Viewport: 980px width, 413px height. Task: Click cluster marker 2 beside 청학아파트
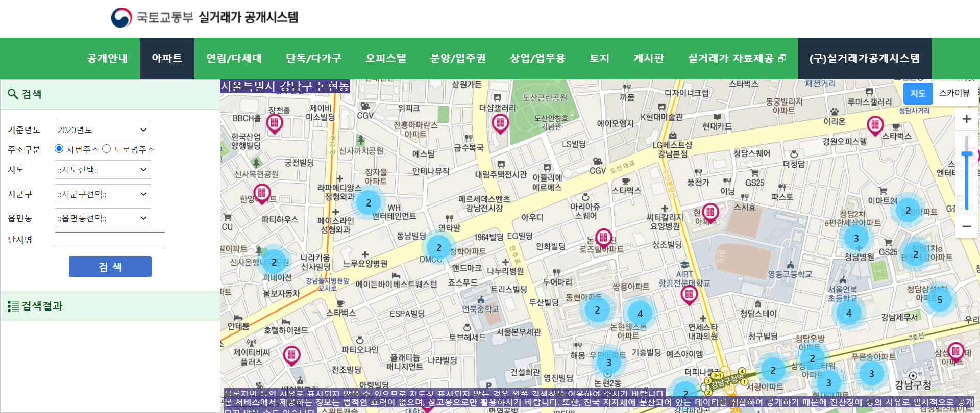(x=438, y=248)
